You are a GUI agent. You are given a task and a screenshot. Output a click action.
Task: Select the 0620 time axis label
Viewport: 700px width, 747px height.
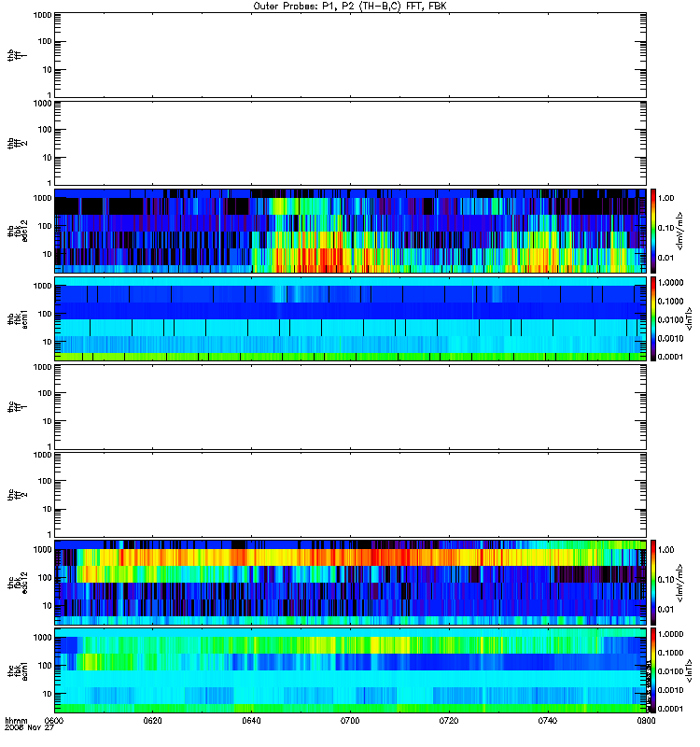152,720
